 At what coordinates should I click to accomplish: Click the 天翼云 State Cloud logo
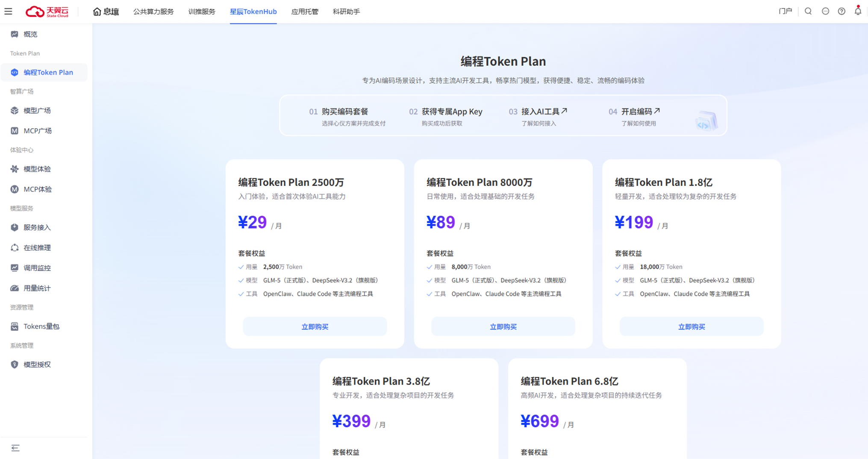tap(47, 12)
